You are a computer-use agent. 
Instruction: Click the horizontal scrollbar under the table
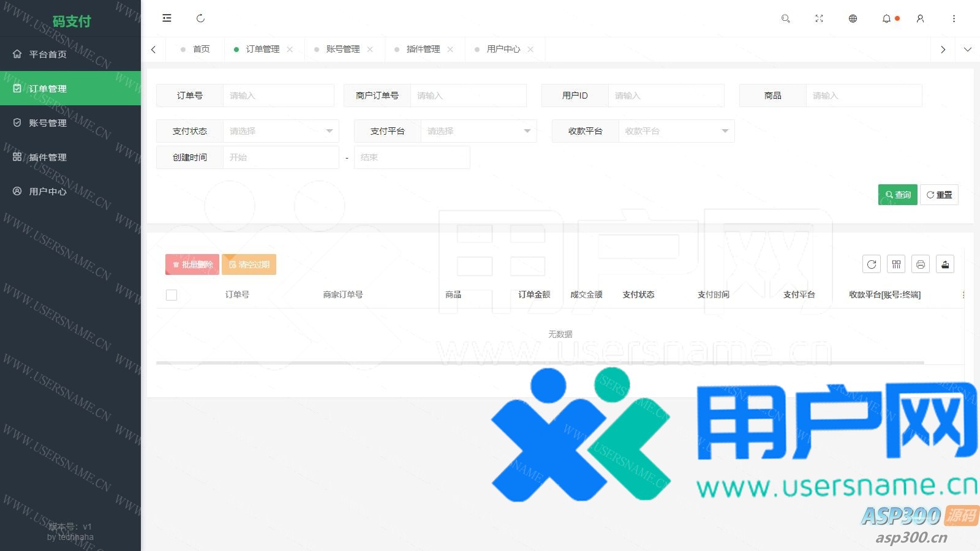539,363
